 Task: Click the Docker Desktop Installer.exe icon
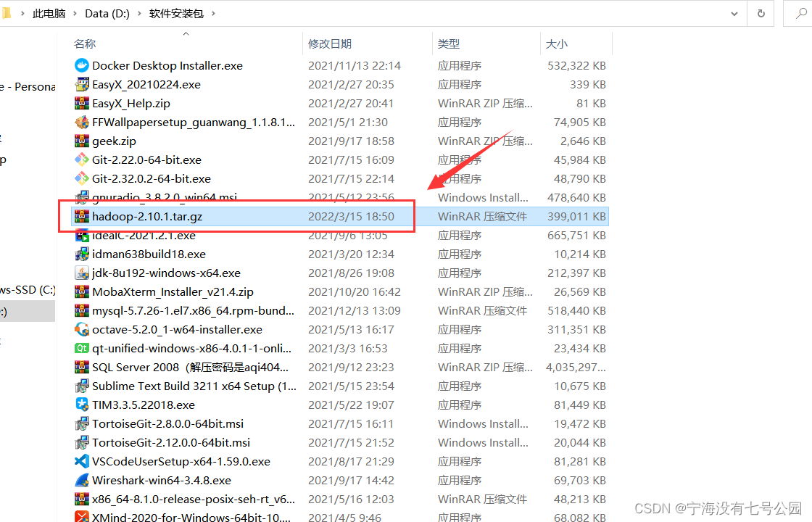click(82, 66)
